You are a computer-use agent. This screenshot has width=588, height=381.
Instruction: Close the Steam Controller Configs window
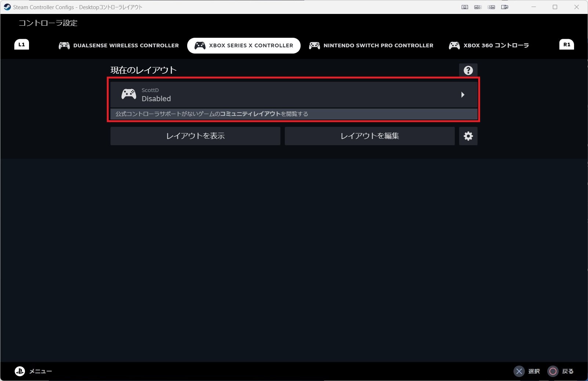[x=577, y=7]
